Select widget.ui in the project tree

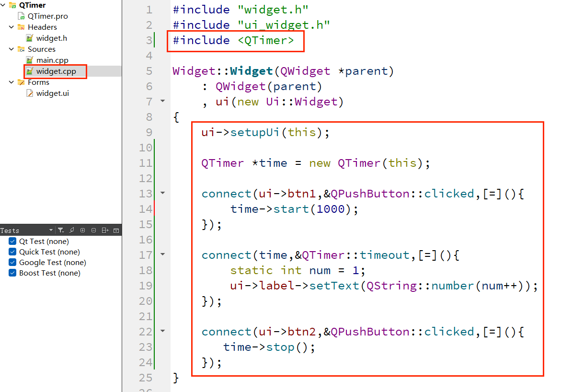(x=53, y=93)
